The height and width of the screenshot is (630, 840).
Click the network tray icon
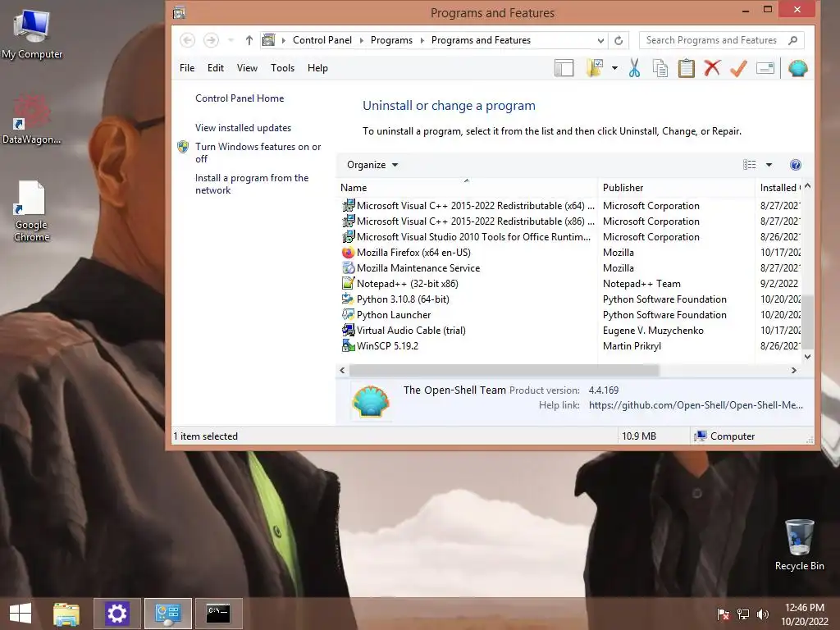click(x=743, y=614)
